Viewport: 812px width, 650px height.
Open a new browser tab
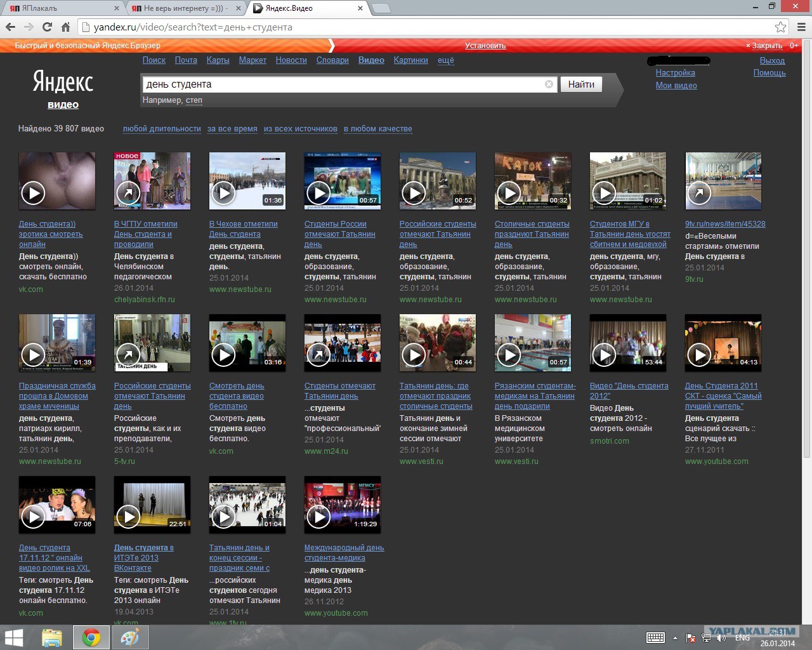(x=381, y=8)
